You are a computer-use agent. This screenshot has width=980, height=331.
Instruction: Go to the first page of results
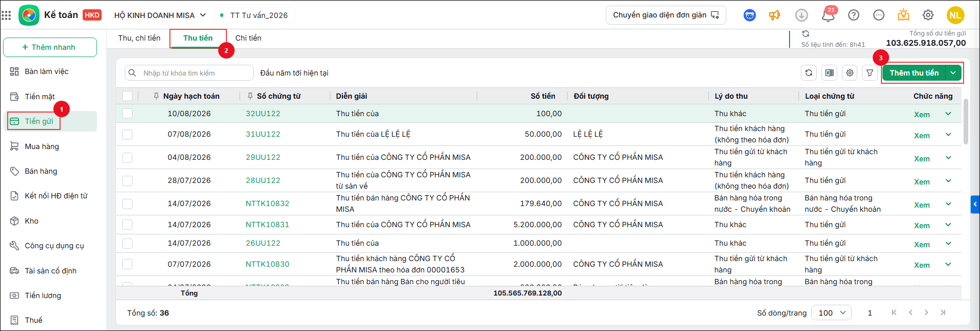coord(894,312)
